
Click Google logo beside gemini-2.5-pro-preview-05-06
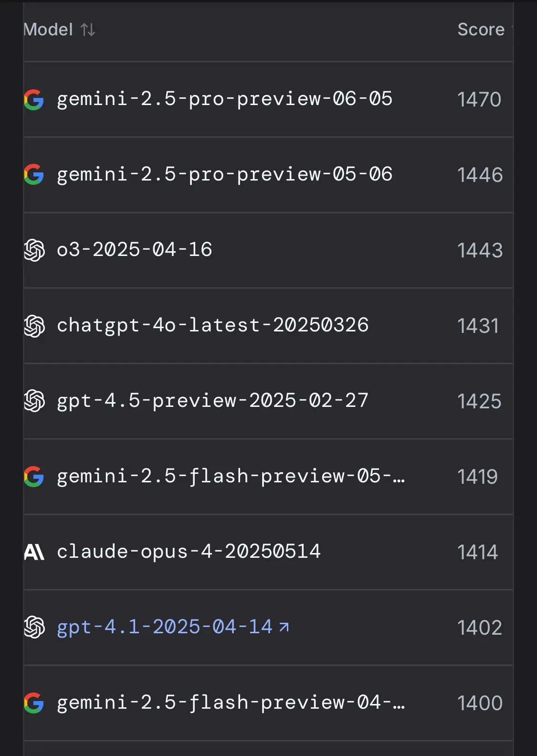(x=34, y=175)
